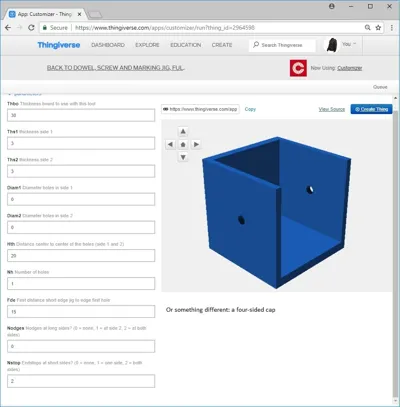Copy the customizer share link

pos(250,109)
